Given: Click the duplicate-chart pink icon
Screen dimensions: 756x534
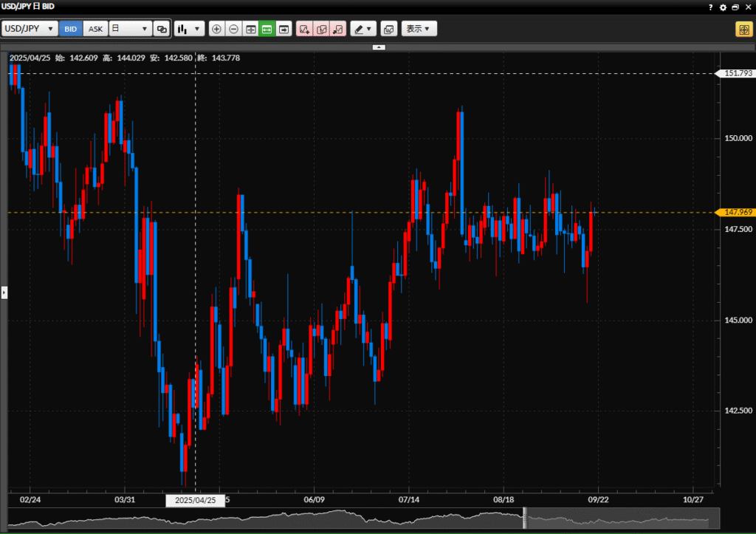Looking at the screenshot, I should [x=321, y=29].
